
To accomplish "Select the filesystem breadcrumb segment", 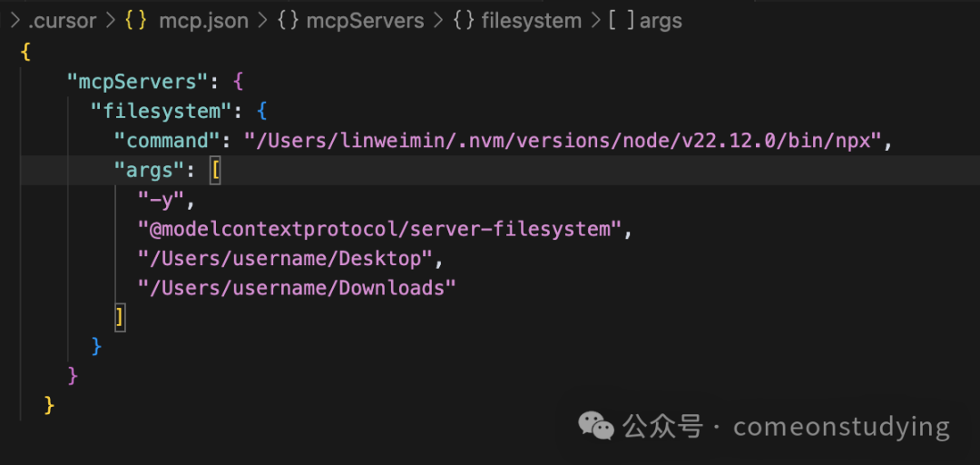I will pos(532,21).
